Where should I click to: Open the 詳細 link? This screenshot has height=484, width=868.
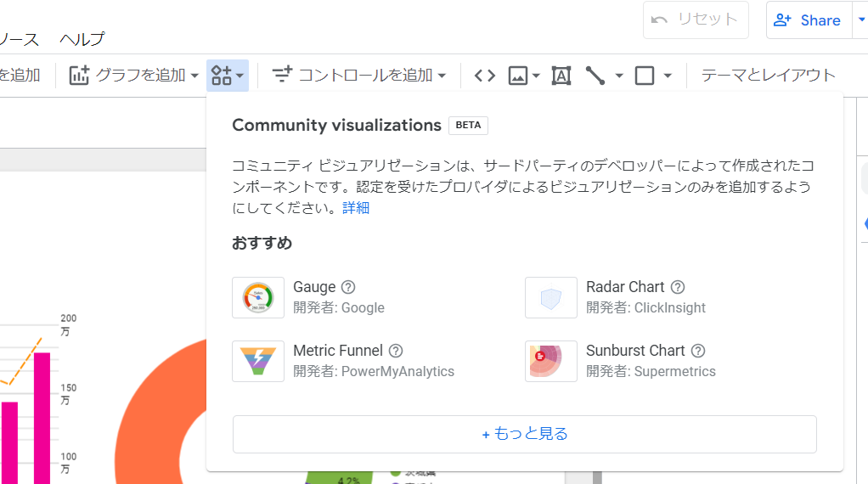click(356, 208)
